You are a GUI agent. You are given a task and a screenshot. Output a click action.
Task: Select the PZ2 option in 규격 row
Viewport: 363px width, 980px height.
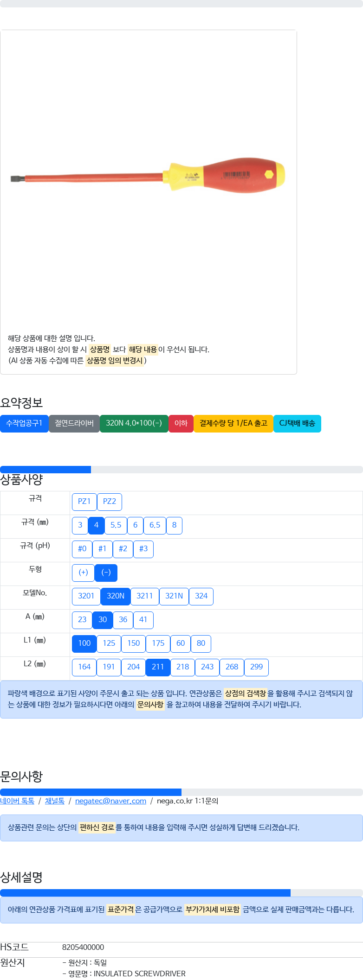(x=110, y=502)
